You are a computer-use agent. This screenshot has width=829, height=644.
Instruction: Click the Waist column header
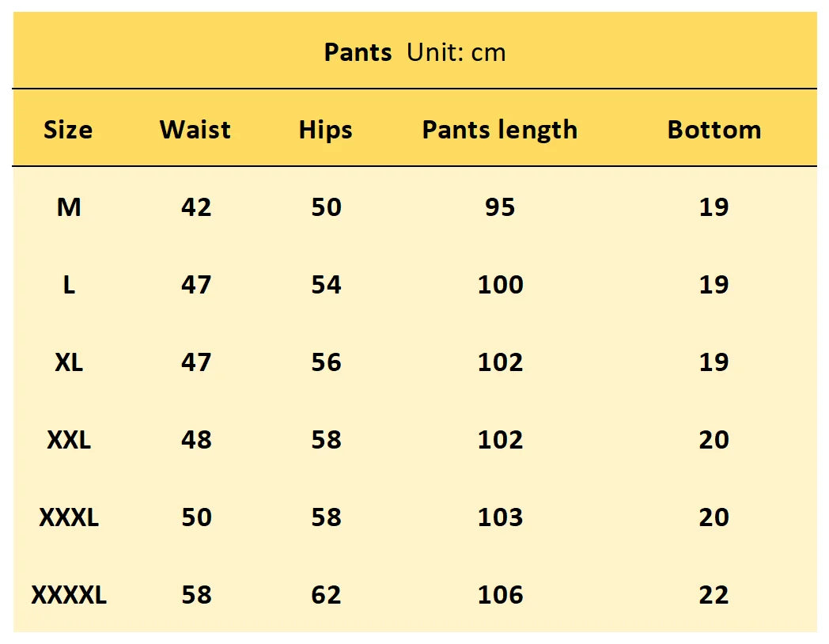tap(195, 130)
